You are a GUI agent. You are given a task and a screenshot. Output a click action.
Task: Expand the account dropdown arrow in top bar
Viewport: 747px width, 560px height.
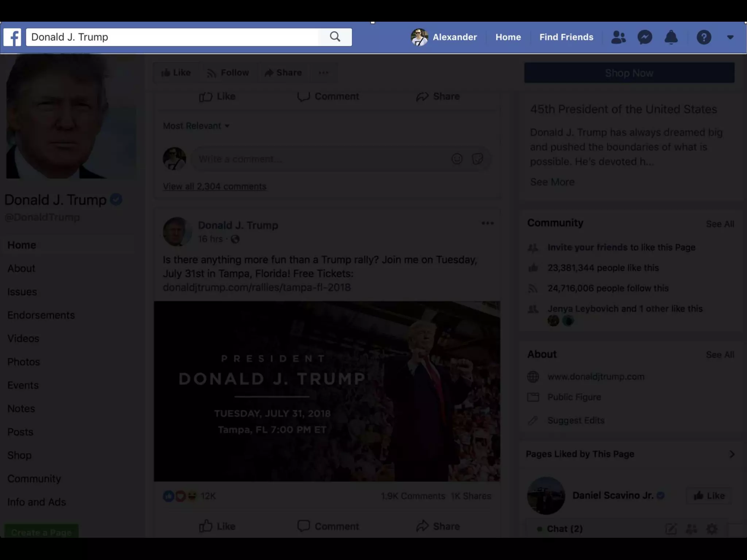pyautogui.click(x=730, y=37)
